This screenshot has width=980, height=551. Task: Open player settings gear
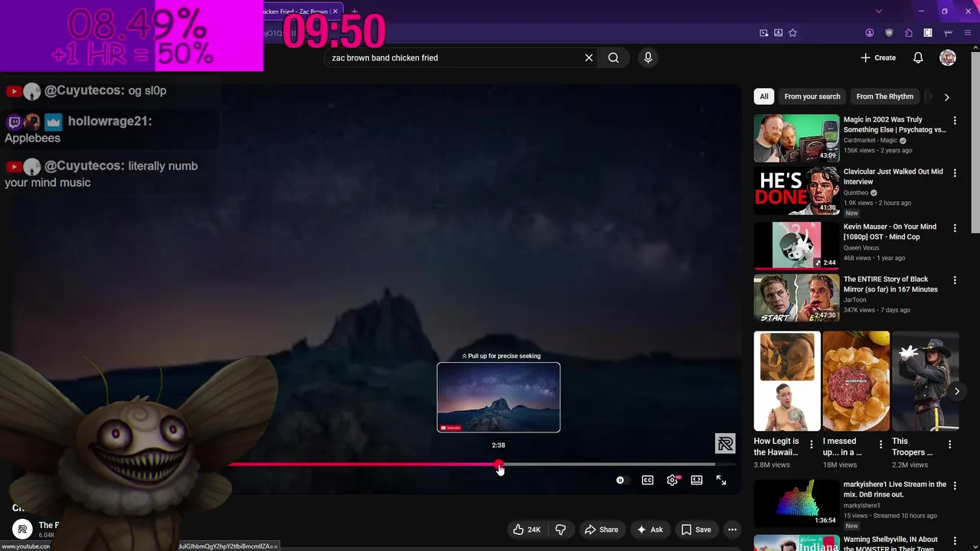coord(672,480)
